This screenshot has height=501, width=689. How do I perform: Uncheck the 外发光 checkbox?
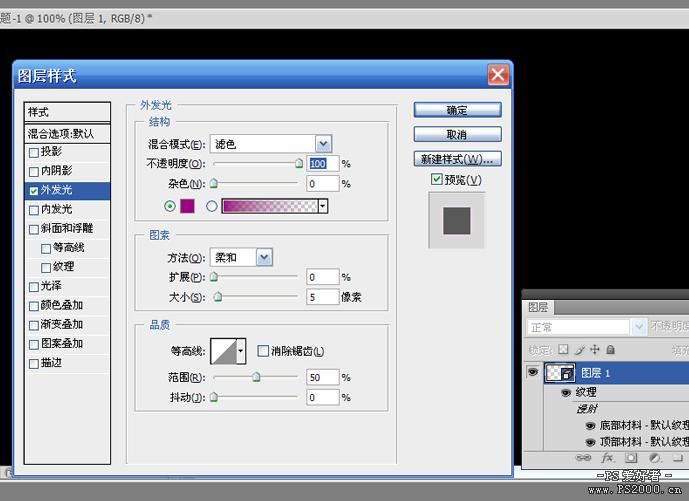pos(33,191)
